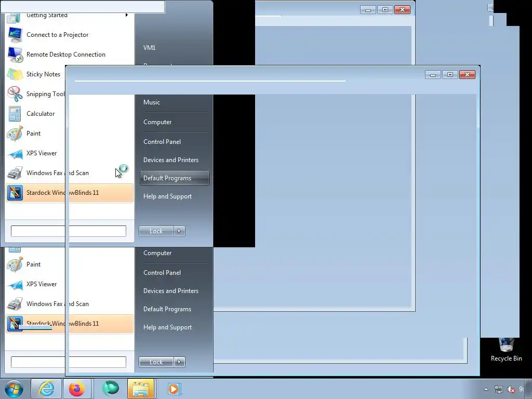Screen dimensions: 532x399
Task: Open the teal swirl app on taskbar
Action: tap(111, 389)
